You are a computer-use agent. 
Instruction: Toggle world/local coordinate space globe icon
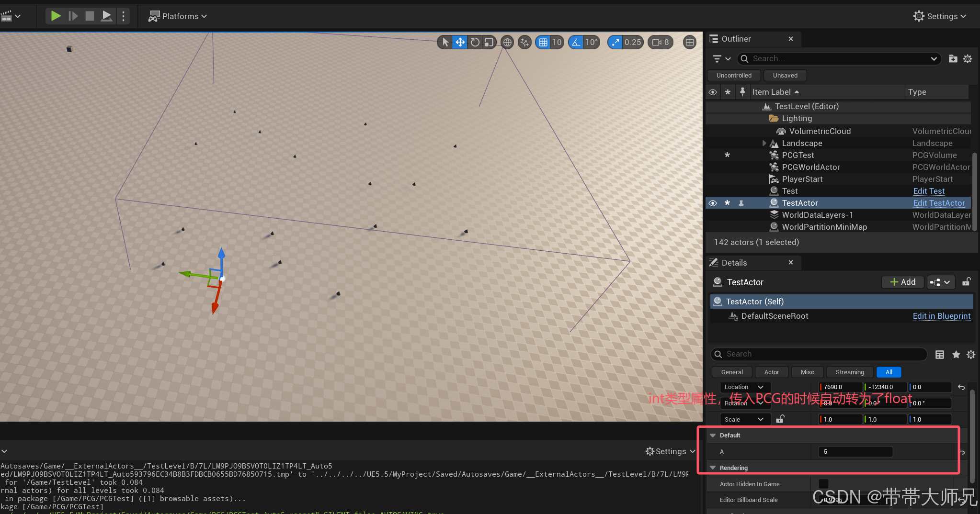507,42
